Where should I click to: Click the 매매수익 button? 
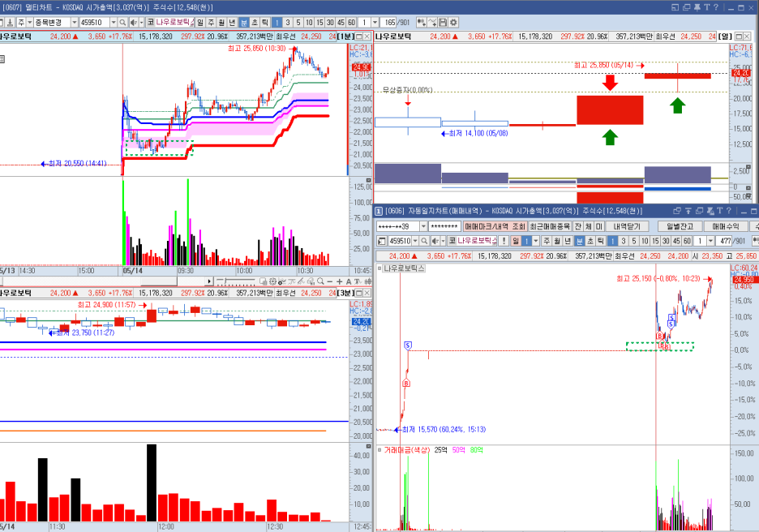[725, 226]
